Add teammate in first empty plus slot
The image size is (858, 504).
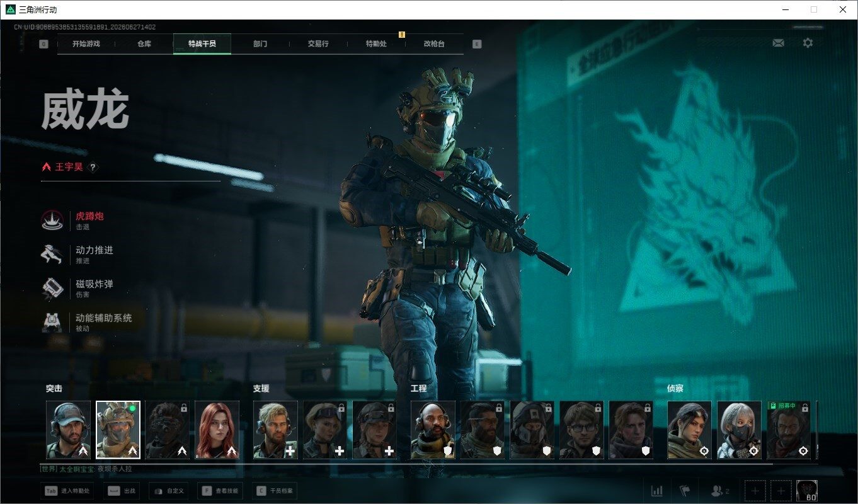[x=755, y=491]
